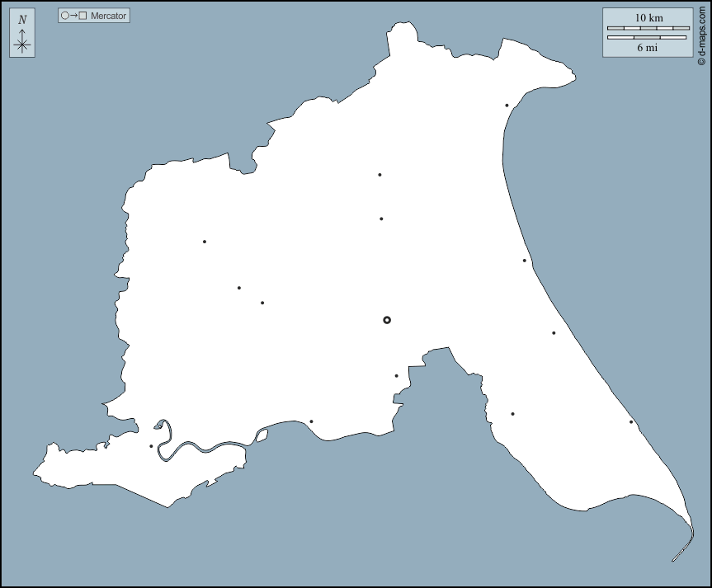Click the northernmost city dot near the coast
The image size is (712, 588).
507,106
